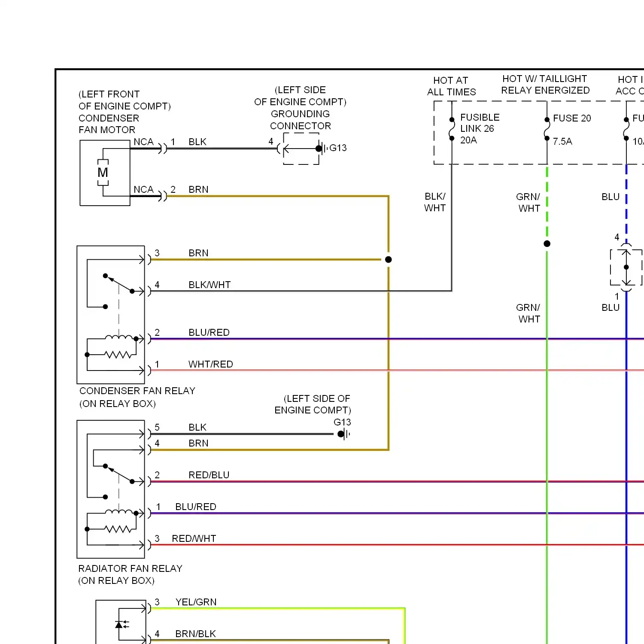Click the BLK label at radiator relay pin 5

click(x=197, y=427)
